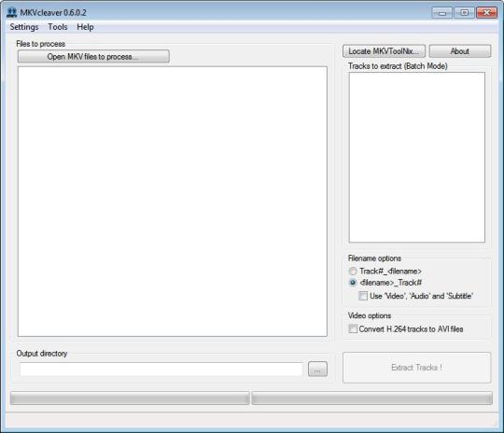Click the MKVcleaver app icon in title bar

[11, 12]
